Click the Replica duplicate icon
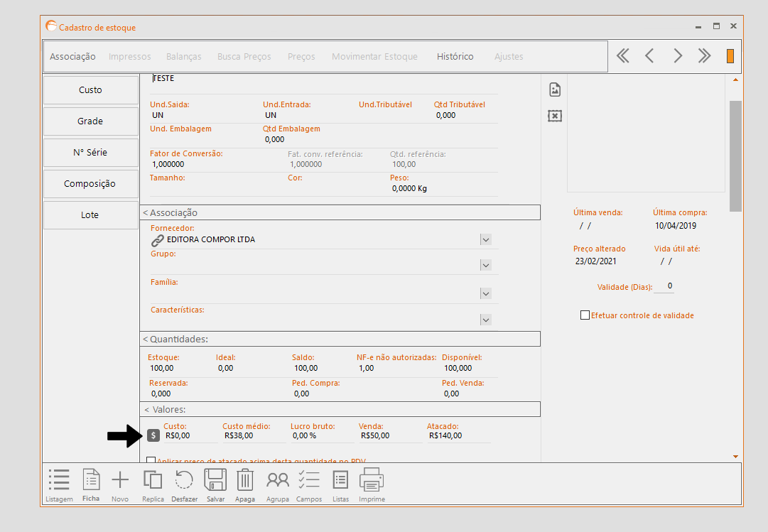The image size is (768, 532). click(153, 481)
